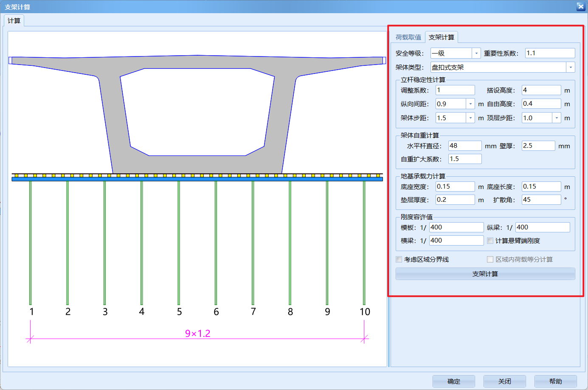Screen dimensions: 588x390
Task: Select the 支架计算 tab in right panel
Action: [441, 37]
